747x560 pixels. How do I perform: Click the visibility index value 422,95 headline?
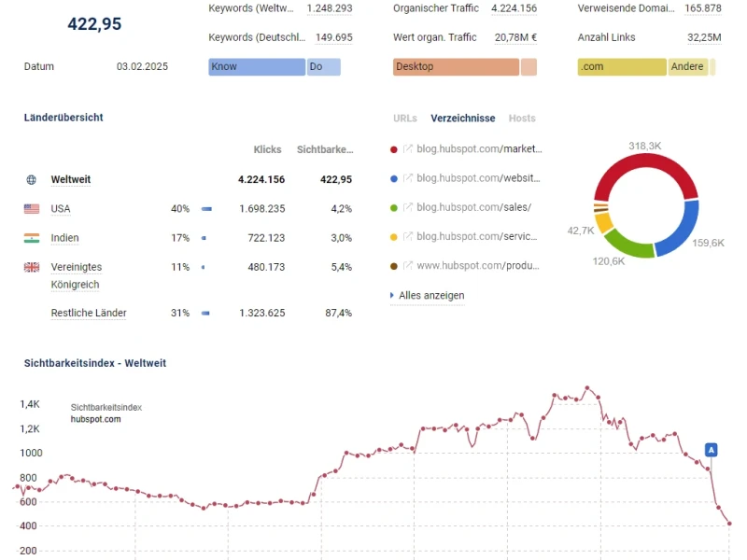coord(94,24)
